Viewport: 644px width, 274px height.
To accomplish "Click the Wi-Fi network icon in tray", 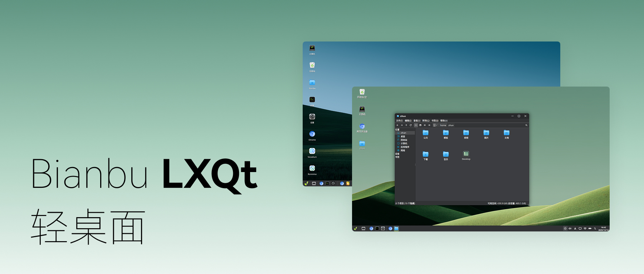I will 585,229.
